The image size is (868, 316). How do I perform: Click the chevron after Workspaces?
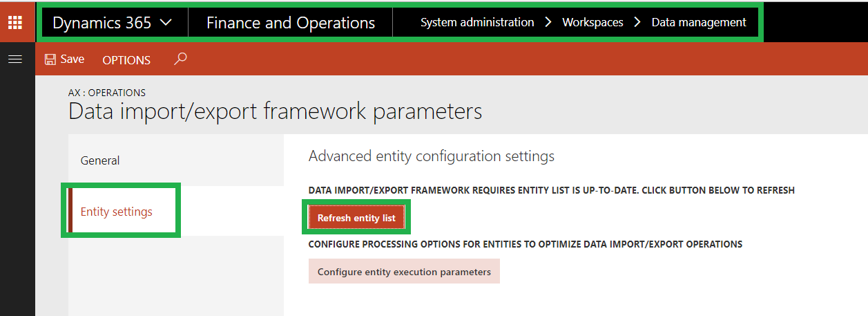[637, 22]
